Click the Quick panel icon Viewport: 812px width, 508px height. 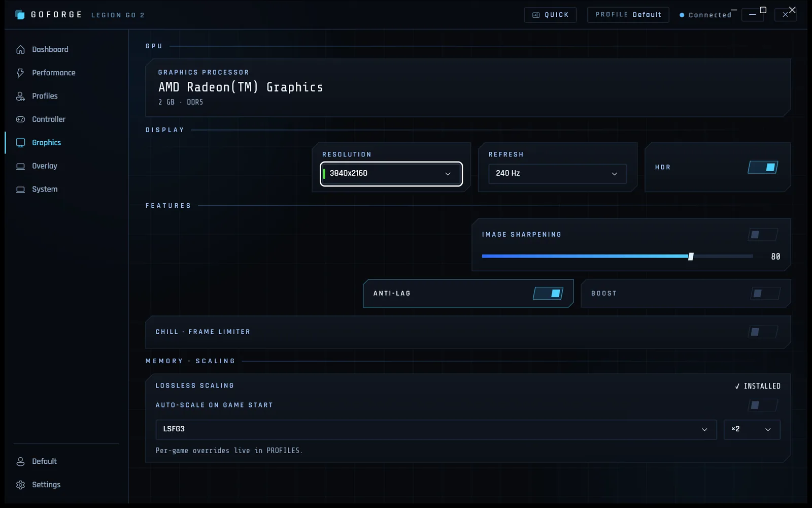pos(536,15)
